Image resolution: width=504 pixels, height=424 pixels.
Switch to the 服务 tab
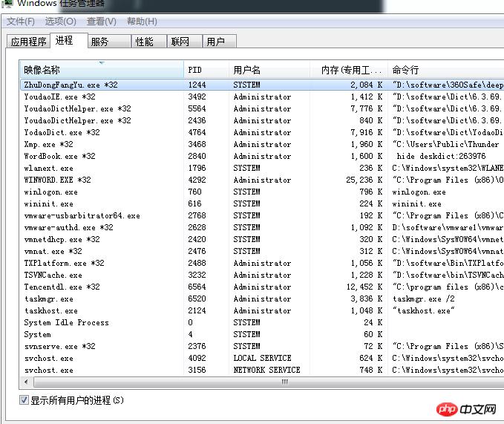[x=109, y=42]
